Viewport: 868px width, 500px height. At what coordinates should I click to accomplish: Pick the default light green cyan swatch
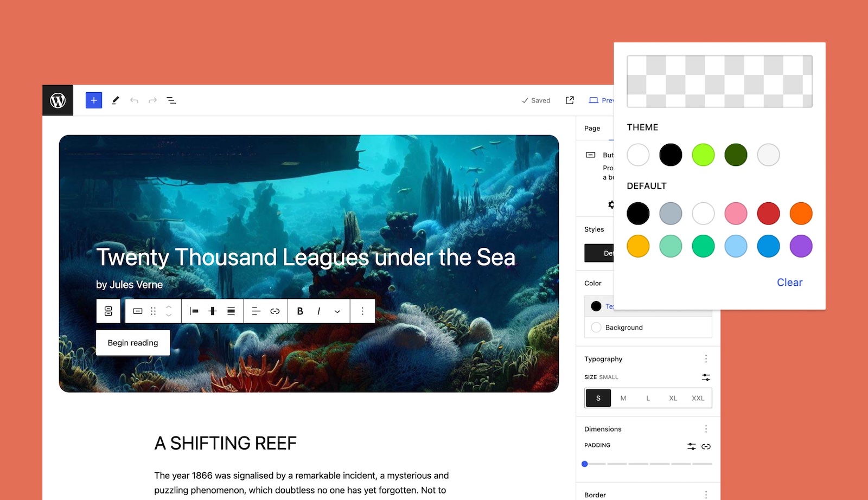point(671,246)
